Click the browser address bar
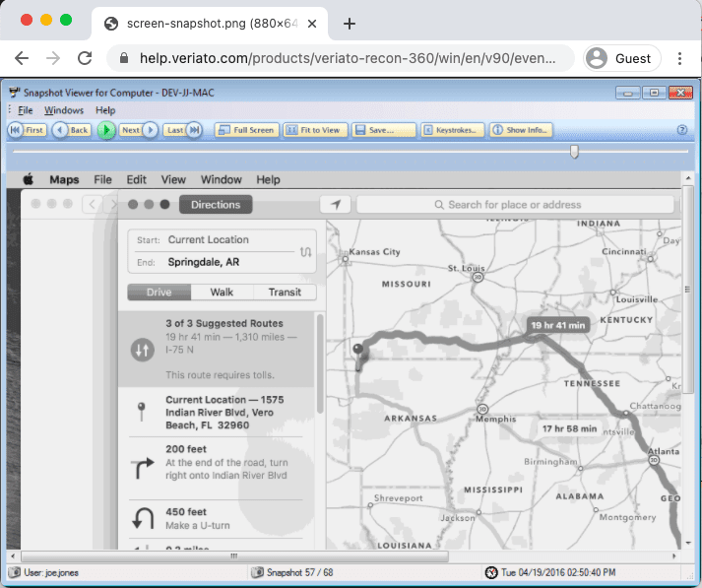Viewport: 702px width, 588px height. pos(341,58)
